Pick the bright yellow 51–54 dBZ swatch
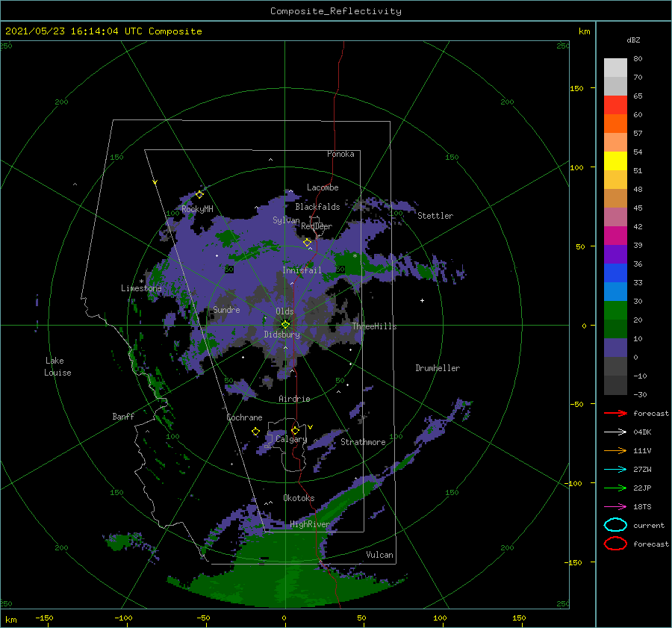 pyautogui.click(x=615, y=161)
